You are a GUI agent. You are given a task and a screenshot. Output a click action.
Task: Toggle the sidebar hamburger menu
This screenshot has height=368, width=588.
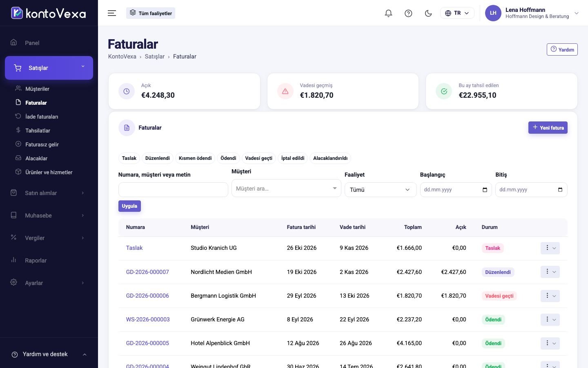112,13
